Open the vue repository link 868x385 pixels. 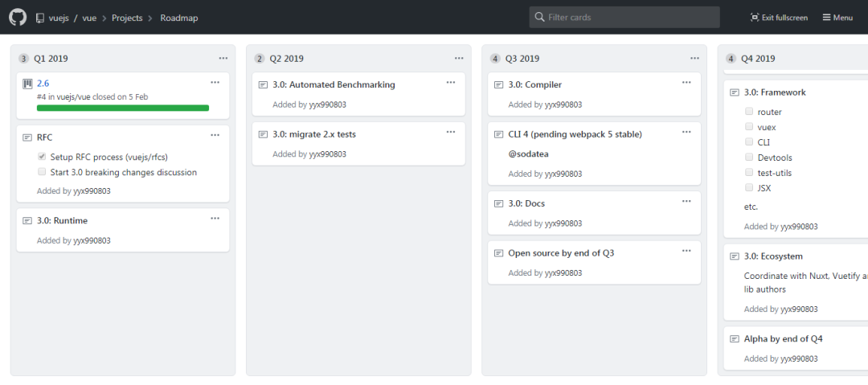[x=89, y=18]
